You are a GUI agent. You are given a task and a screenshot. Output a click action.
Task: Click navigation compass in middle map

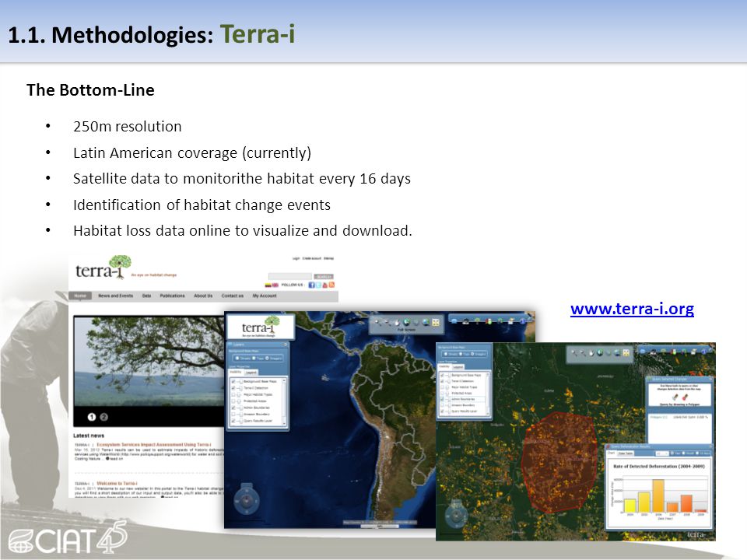pos(247,500)
